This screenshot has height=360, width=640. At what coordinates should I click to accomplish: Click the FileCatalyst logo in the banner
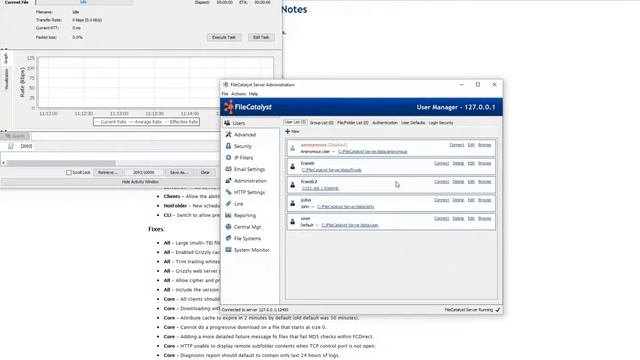248,107
